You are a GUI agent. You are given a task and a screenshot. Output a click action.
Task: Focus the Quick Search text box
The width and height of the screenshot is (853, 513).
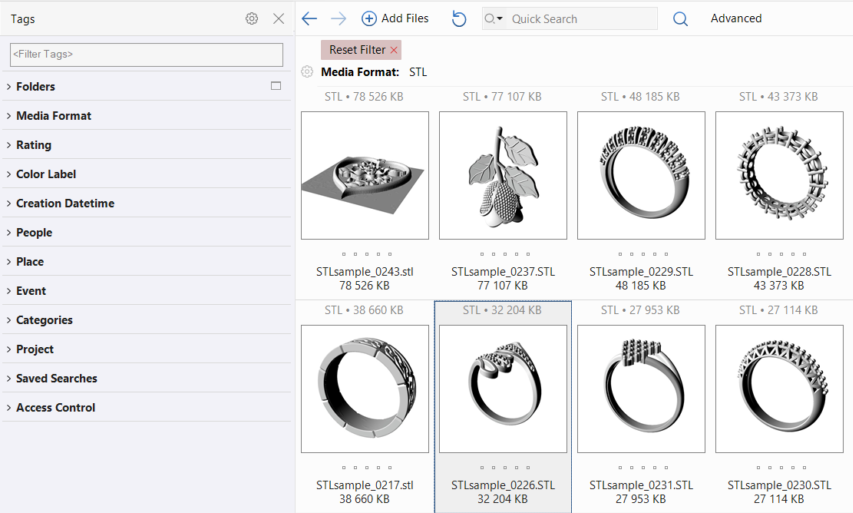tap(582, 19)
